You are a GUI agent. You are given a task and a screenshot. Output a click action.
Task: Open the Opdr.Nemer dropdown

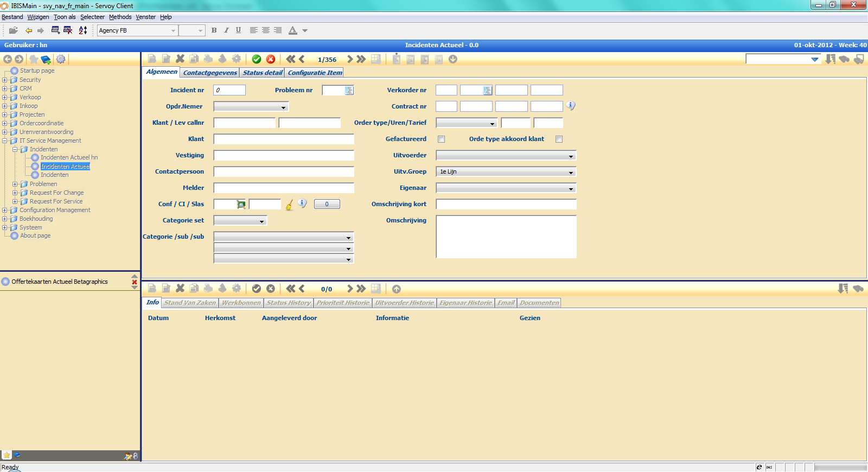click(251, 106)
